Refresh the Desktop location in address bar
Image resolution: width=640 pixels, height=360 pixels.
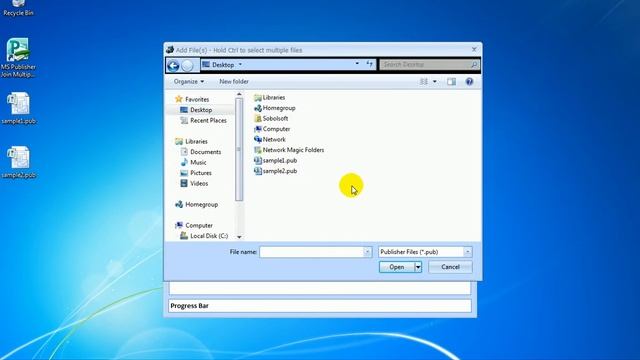[x=369, y=64]
